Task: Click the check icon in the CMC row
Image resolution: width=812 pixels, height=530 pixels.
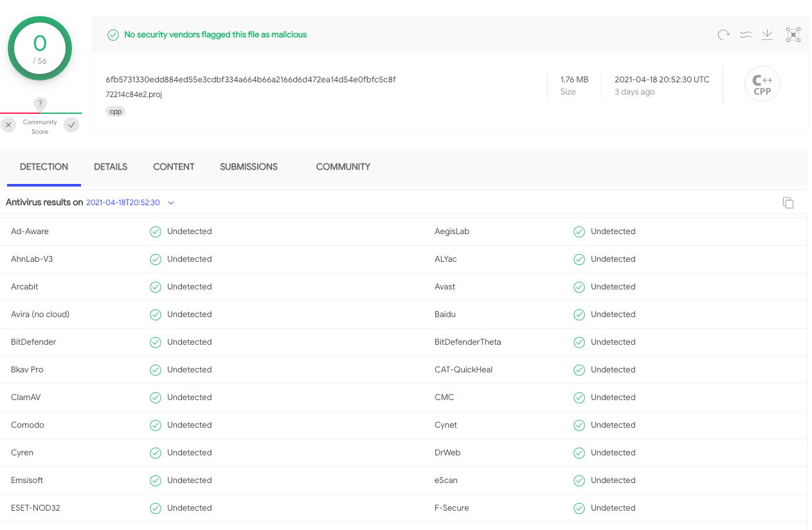Action: pos(579,398)
